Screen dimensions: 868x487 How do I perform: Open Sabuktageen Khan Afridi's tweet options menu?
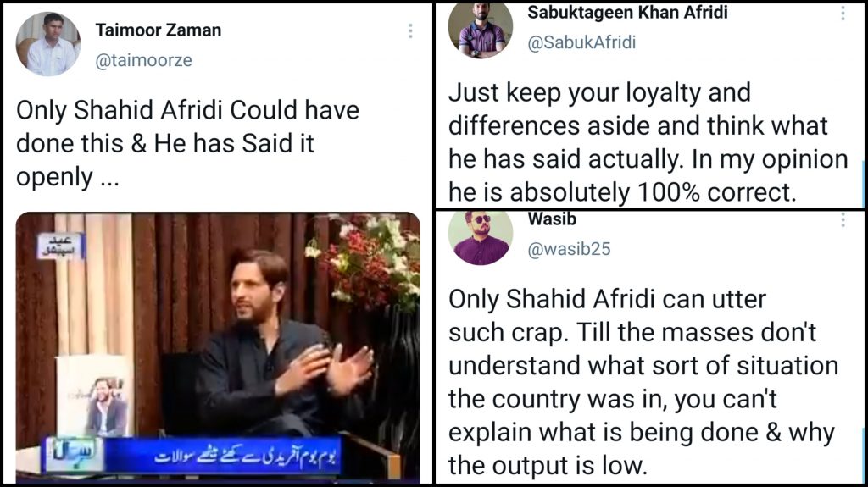click(843, 12)
